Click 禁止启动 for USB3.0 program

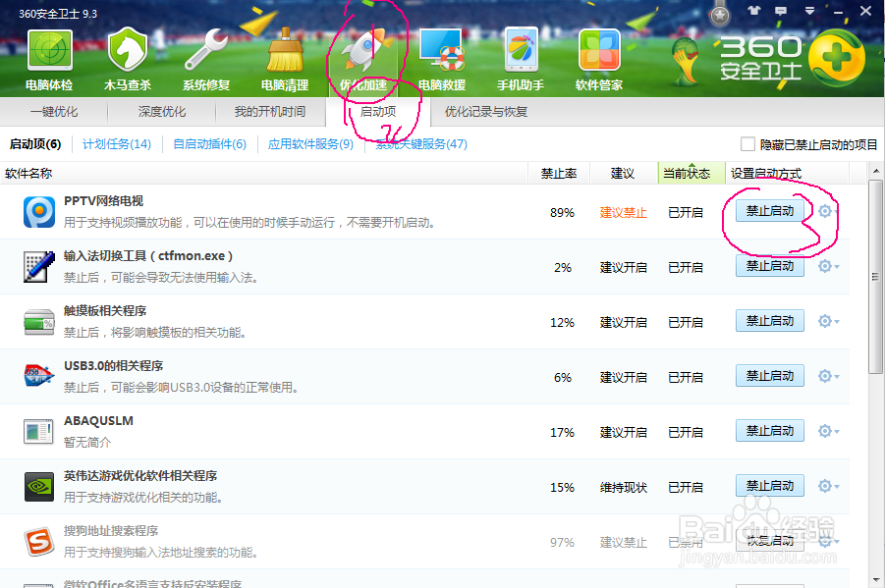click(x=770, y=376)
